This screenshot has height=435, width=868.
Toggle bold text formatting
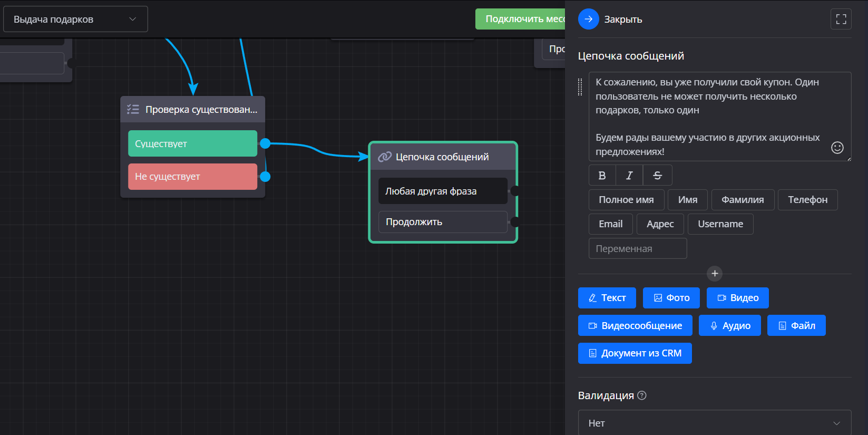point(602,176)
